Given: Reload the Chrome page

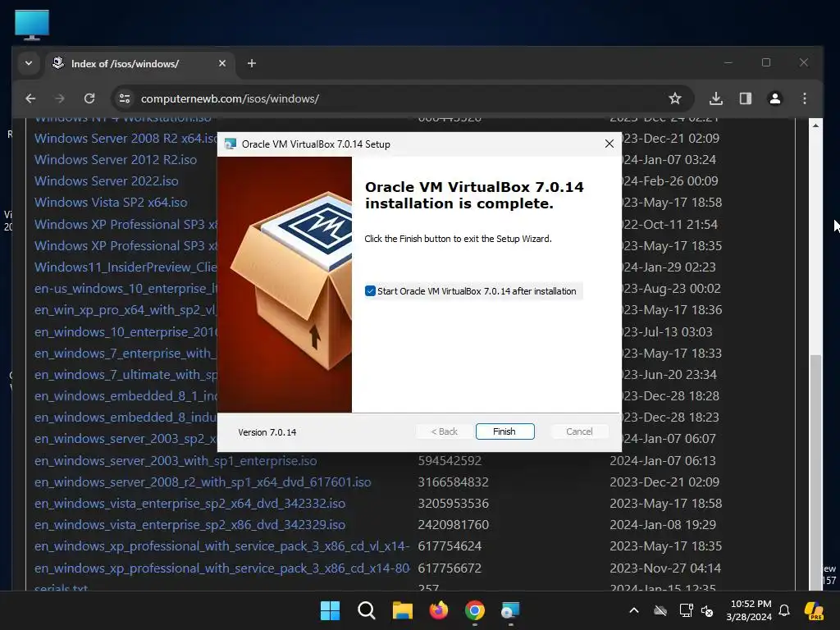Looking at the screenshot, I should (x=89, y=98).
